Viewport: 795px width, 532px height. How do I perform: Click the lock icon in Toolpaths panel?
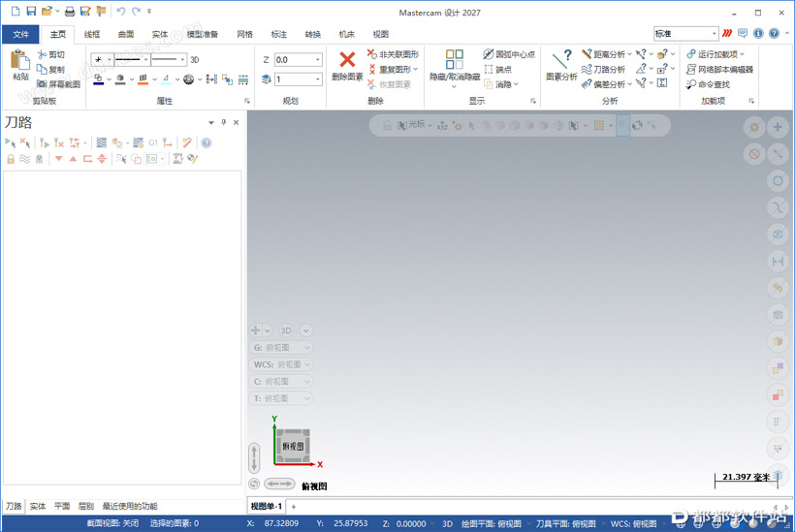coord(11,159)
